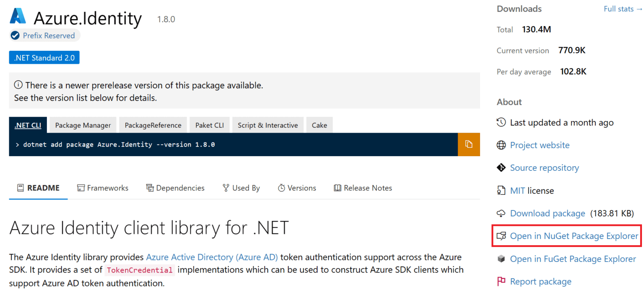Image resolution: width=644 pixels, height=296 pixels.
Task: Click the clock icon next to Last updated
Action: (501, 122)
